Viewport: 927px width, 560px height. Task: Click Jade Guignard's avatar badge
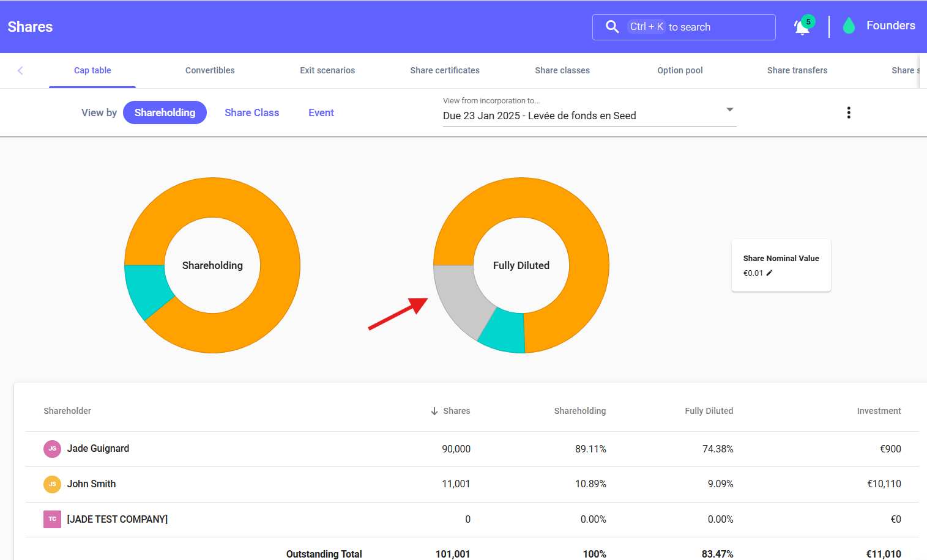tap(53, 448)
